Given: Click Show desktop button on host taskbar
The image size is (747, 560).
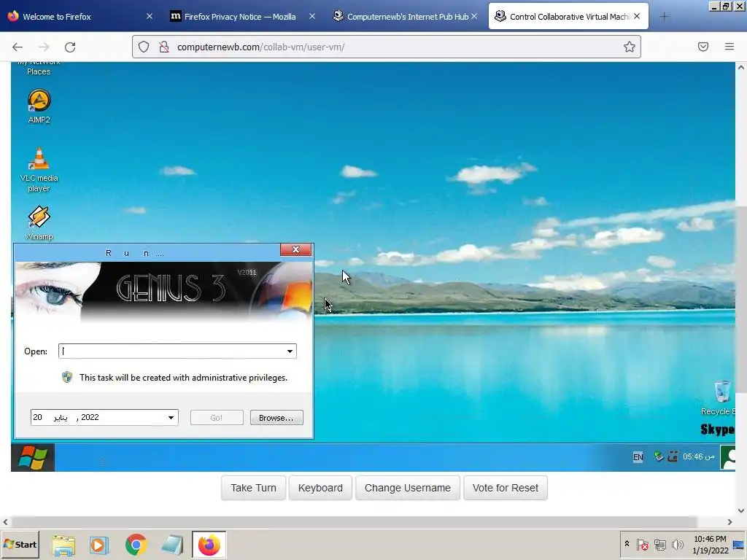Looking at the screenshot, I should (738, 544).
